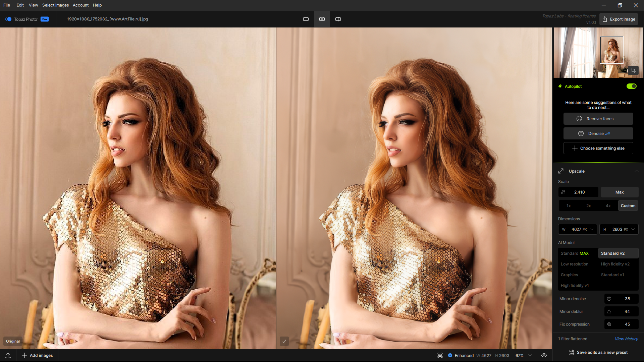Toggle the preview eye icon
The height and width of the screenshot is (362, 644).
[x=544, y=355]
